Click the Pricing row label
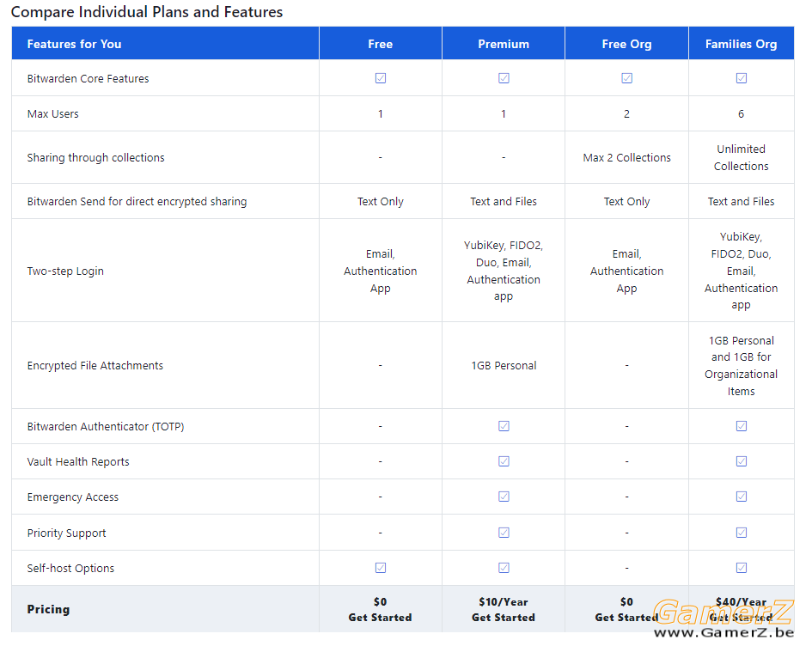The width and height of the screenshot is (812, 646). [48, 609]
